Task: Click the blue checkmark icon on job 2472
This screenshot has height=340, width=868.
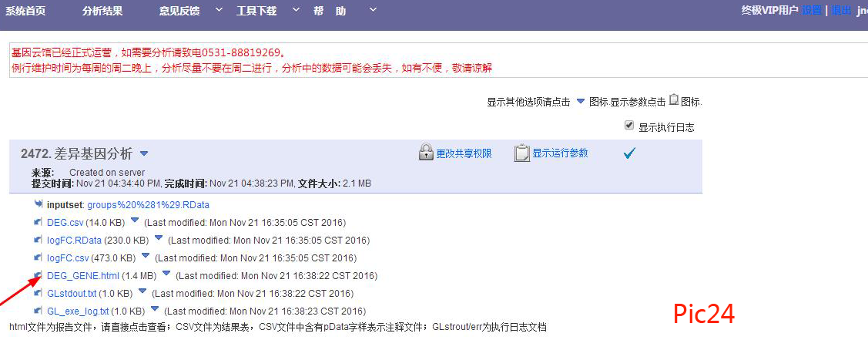Action: pos(629,153)
